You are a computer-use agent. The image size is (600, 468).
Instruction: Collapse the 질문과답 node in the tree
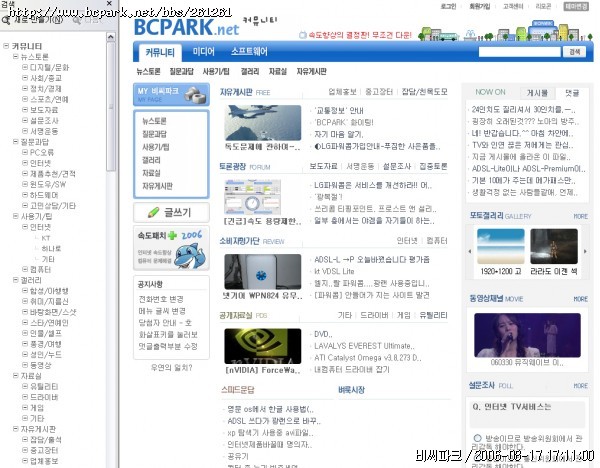tap(15, 142)
